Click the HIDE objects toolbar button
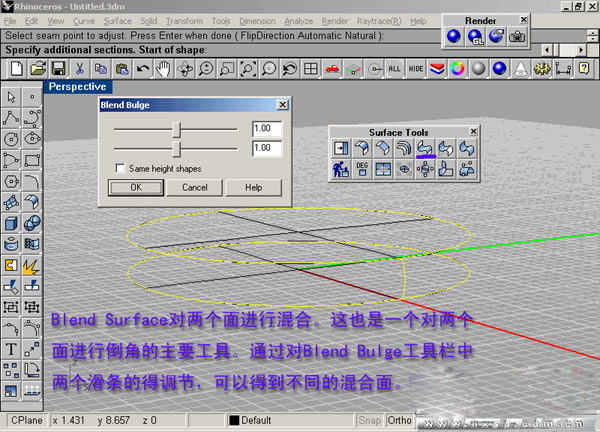This screenshot has width=600, height=432. coord(416,68)
